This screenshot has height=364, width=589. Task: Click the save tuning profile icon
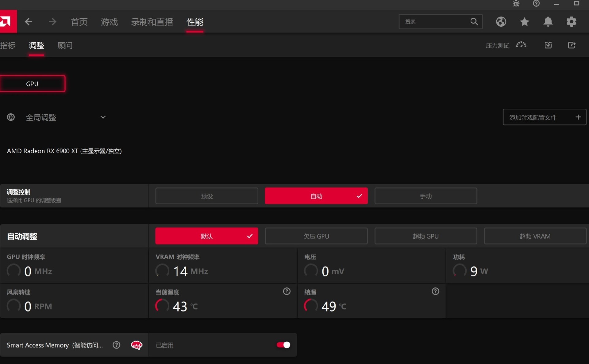tap(548, 45)
